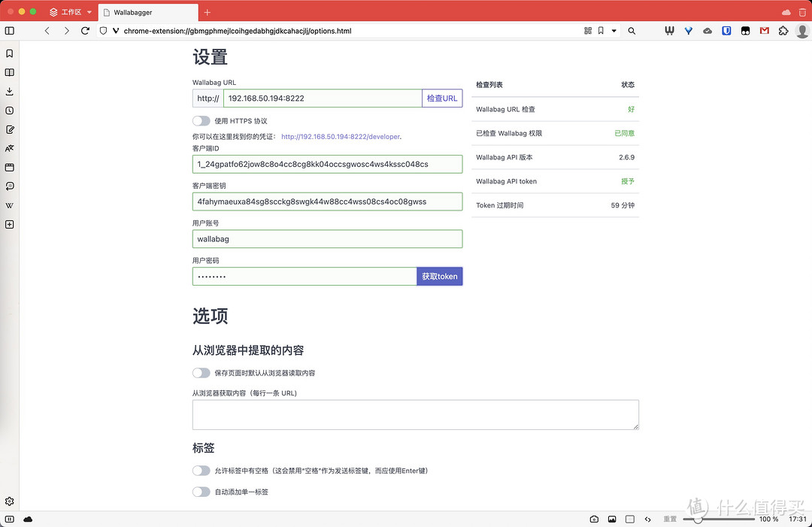812x527 pixels.
Task: Open the QR code generator icon
Action: pyautogui.click(x=588, y=31)
